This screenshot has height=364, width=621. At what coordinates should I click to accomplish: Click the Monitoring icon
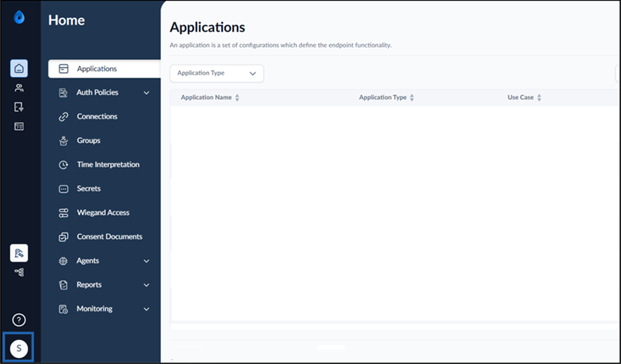(x=63, y=309)
